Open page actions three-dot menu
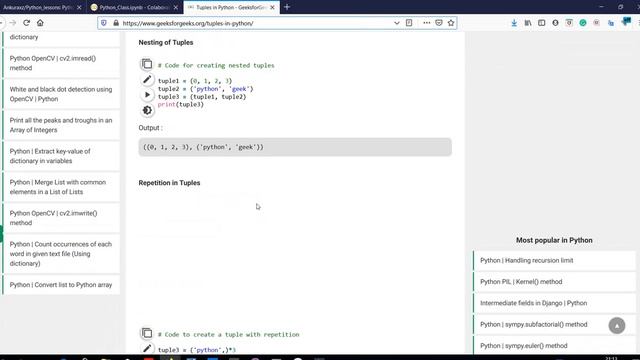 coord(427,23)
